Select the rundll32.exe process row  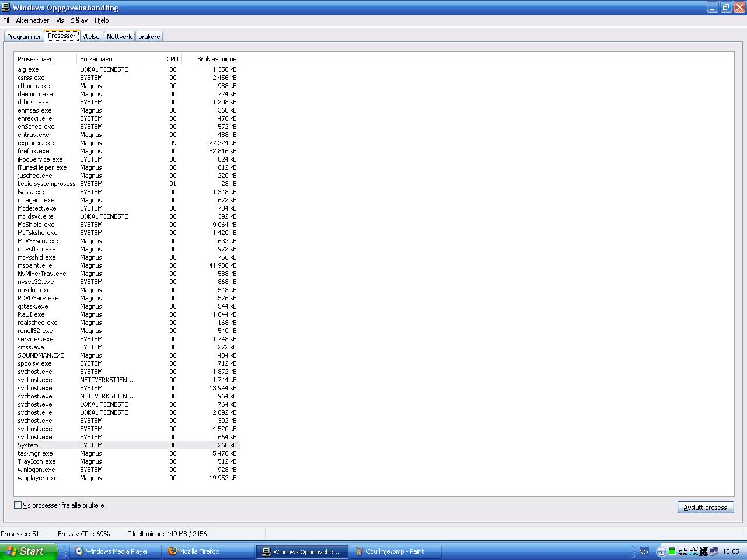click(127, 331)
